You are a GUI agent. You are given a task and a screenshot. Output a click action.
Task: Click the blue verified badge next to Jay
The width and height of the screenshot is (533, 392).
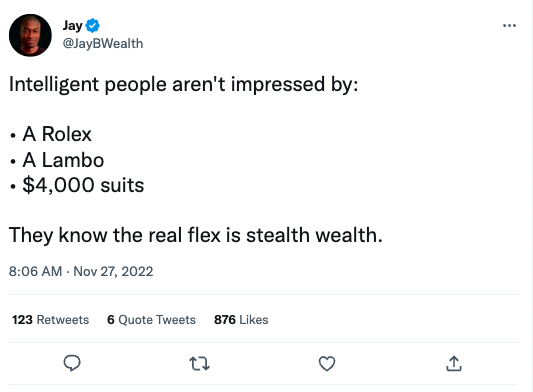click(x=92, y=25)
